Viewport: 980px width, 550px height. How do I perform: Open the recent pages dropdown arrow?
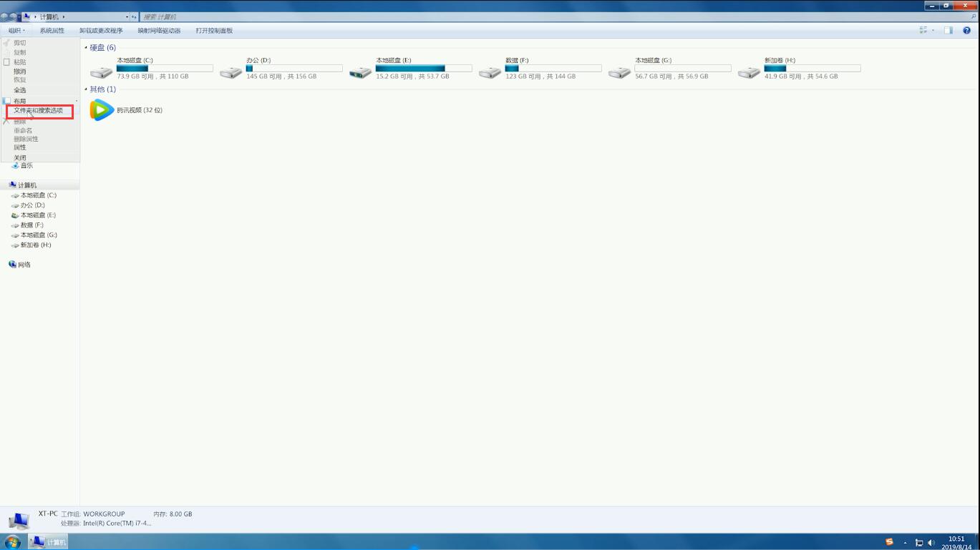[x=19, y=16]
